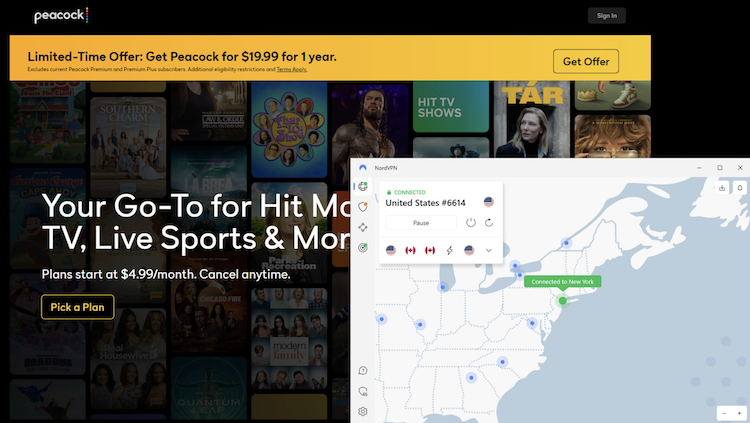Click the lightning bolt quick connect icon
This screenshot has width=750, height=423.
450,250
